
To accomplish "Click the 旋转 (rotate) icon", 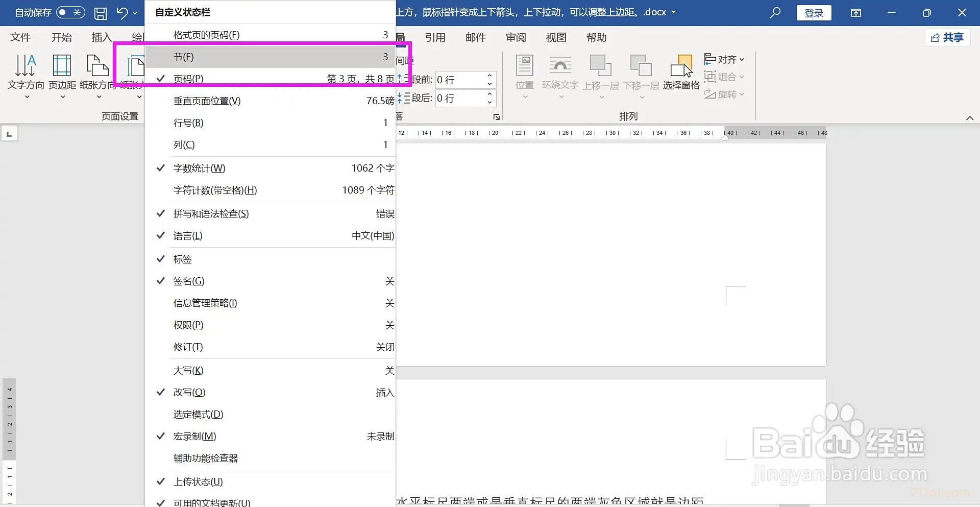I will pos(724,94).
